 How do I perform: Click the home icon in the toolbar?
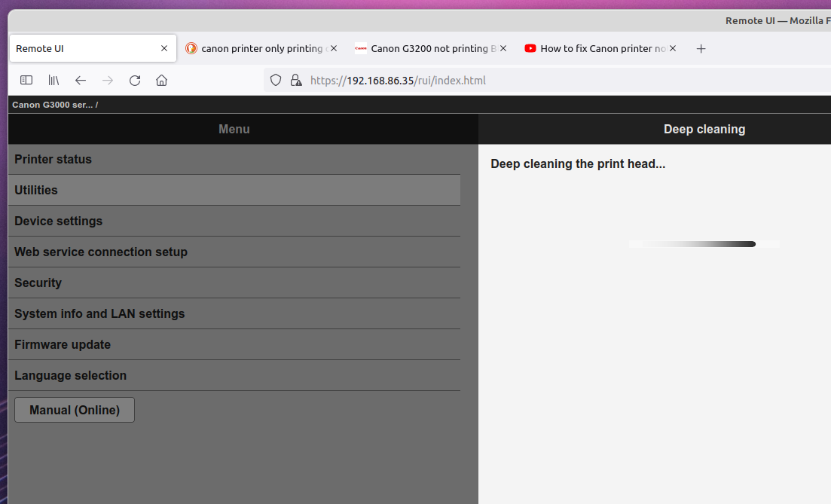click(161, 80)
